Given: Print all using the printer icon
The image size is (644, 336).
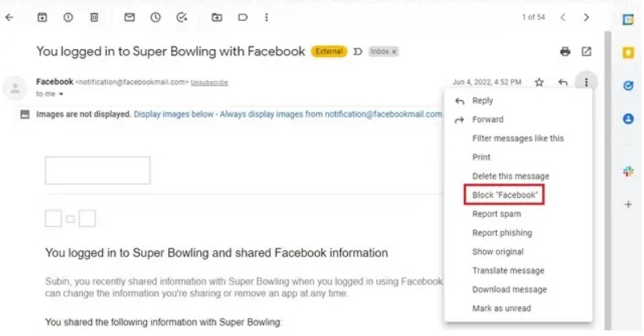Looking at the screenshot, I should (x=565, y=51).
